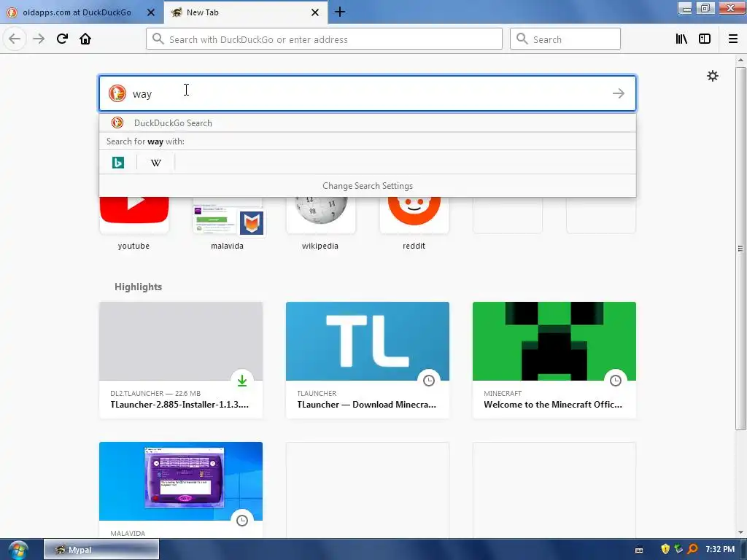747x560 pixels.
Task: Open new tab page settings gear
Action: [x=712, y=76]
